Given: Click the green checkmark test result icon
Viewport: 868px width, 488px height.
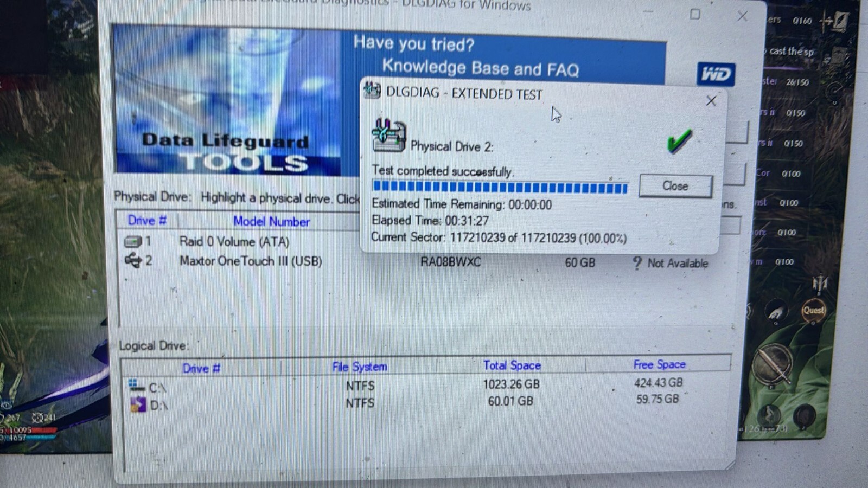Looking at the screenshot, I should 679,140.
